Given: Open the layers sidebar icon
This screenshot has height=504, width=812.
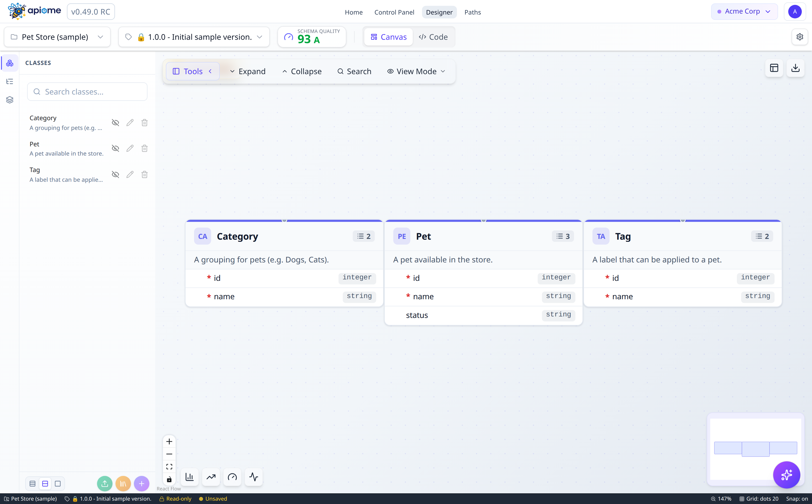Looking at the screenshot, I should click(x=10, y=100).
